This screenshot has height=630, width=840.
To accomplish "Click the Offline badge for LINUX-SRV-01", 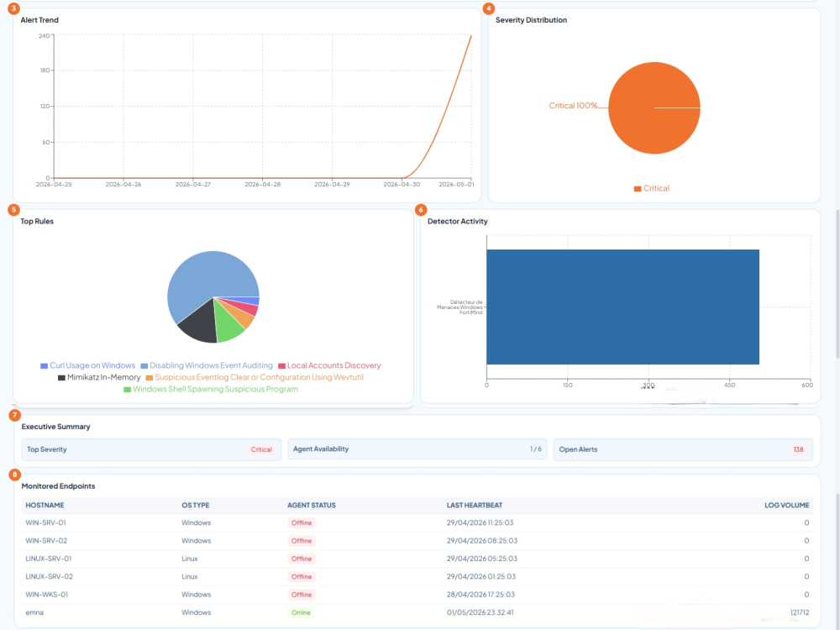I will pyautogui.click(x=302, y=559).
